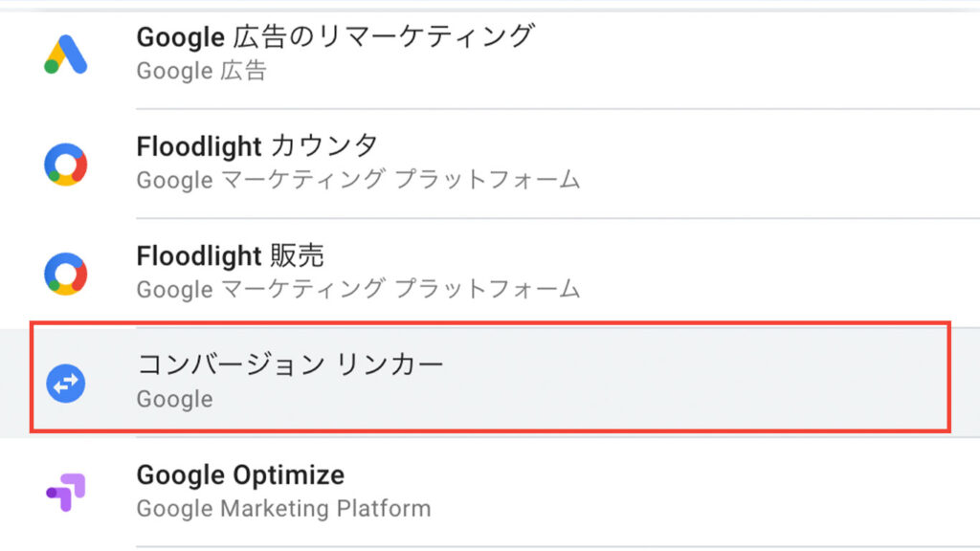Viewport: 980px width, 551px height.
Task: Select the Google 広告のリマーケティング tag type
Action: click(490, 55)
